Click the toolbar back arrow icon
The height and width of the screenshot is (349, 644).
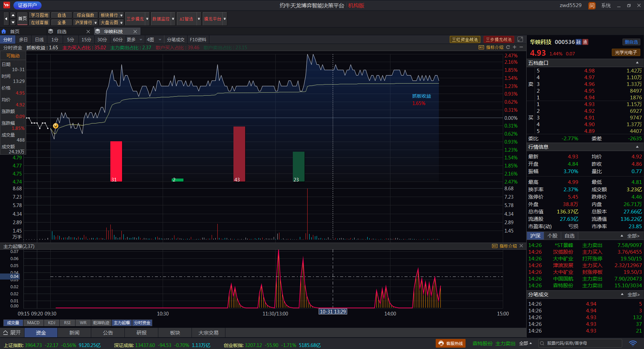click(6, 19)
